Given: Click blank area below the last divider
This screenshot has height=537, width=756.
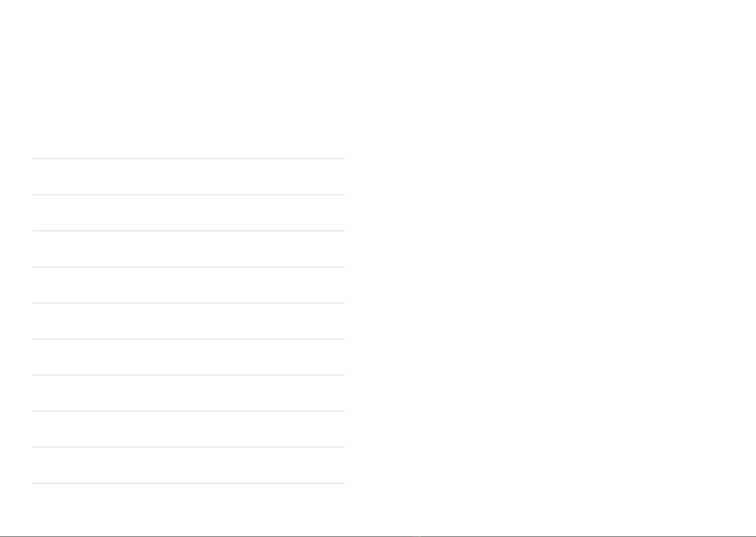Looking at the screenshot, I should click(x=188, y=509).
